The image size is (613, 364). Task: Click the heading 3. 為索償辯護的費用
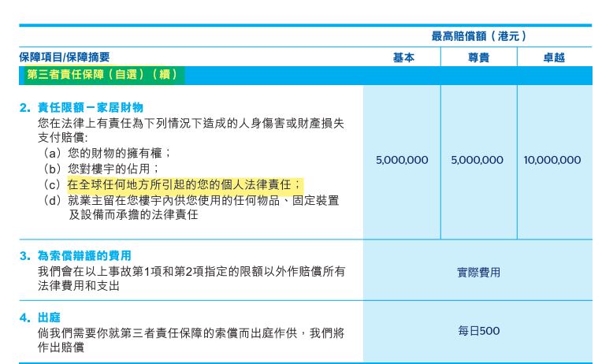pyautogui.click(x=76, y=256)
